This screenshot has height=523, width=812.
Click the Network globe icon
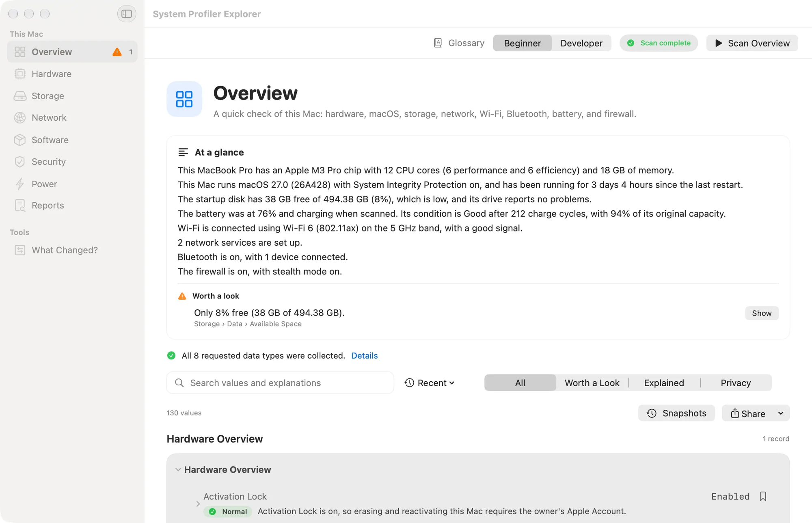pos(20,118)
